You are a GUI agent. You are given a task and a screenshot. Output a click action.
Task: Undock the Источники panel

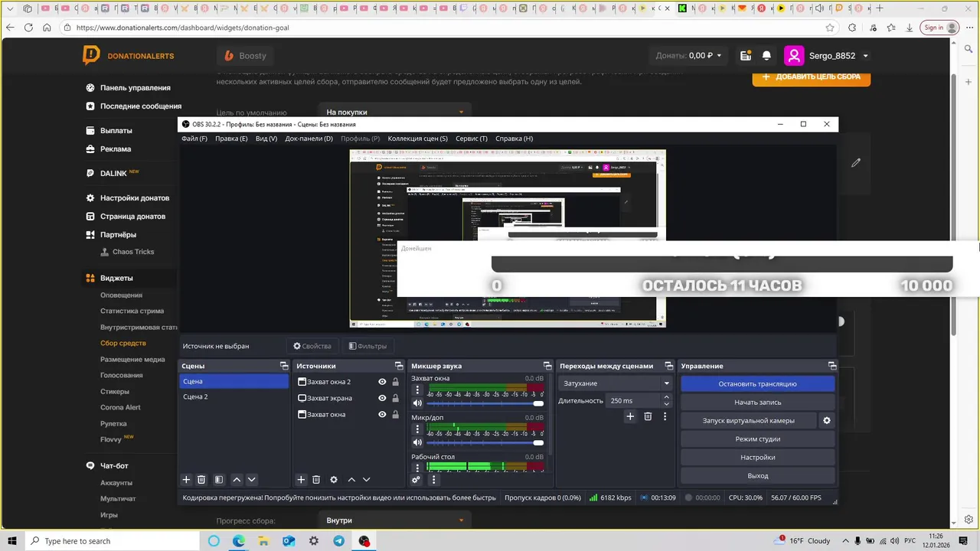tap(399, 366)
